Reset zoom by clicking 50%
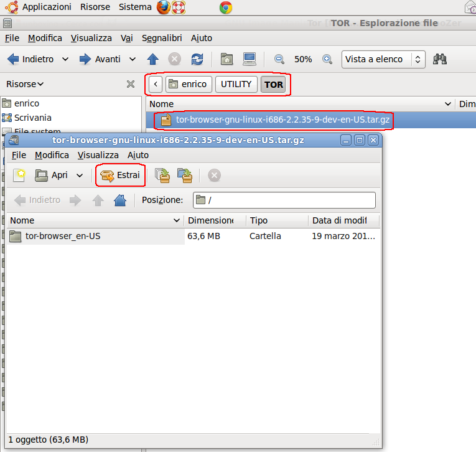This screenshot has width=476, height=452. (303, 59)
